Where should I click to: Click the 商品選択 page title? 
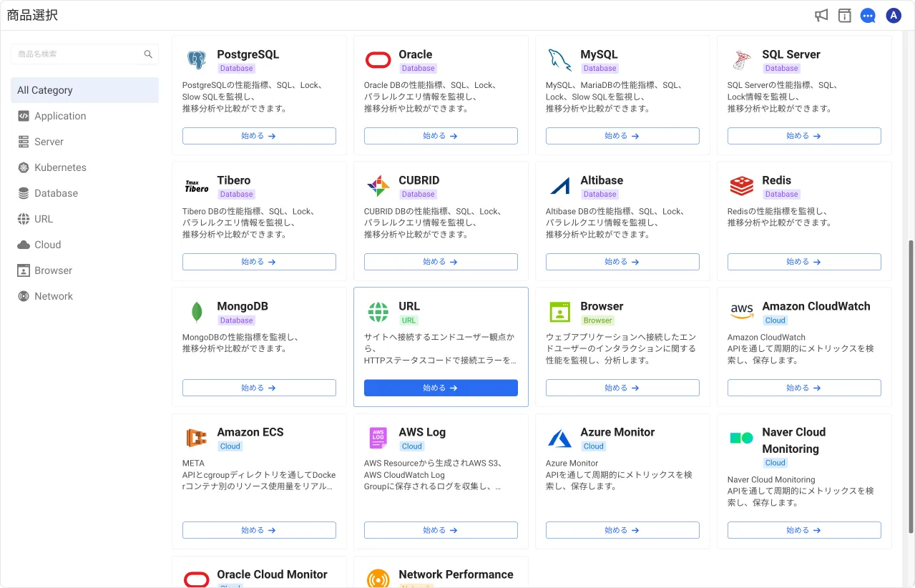[32, 15]
